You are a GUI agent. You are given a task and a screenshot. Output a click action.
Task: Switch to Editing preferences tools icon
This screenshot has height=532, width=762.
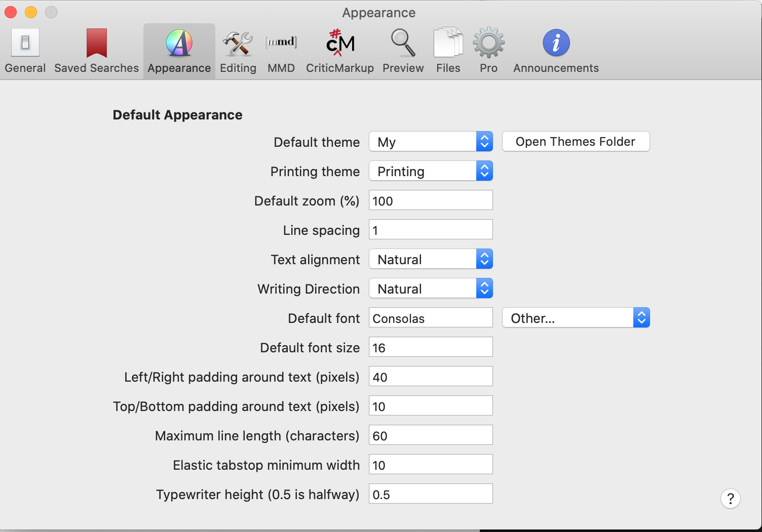pos(238,51)
